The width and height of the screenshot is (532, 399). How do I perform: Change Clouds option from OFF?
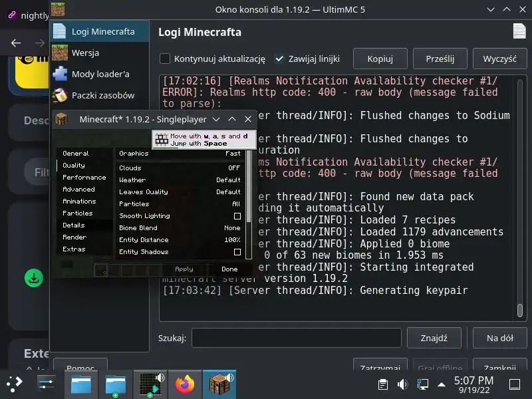point(180,168)
